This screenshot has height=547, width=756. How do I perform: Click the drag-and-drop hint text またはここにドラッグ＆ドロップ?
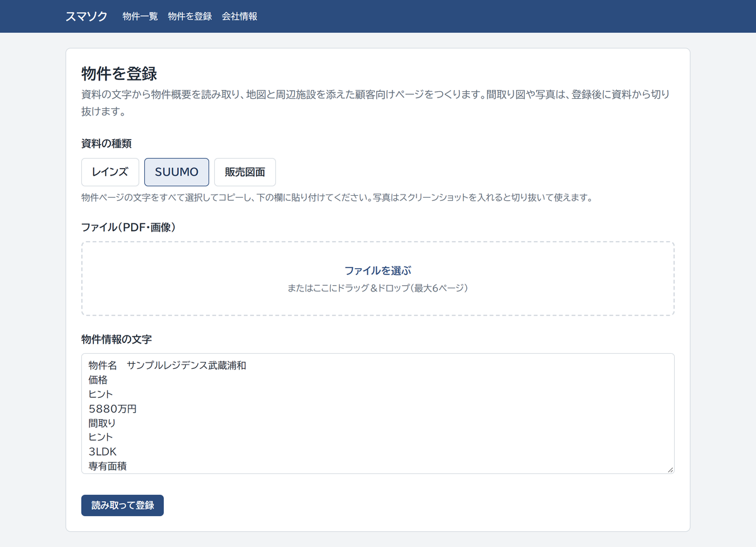[x=378, y=288]
